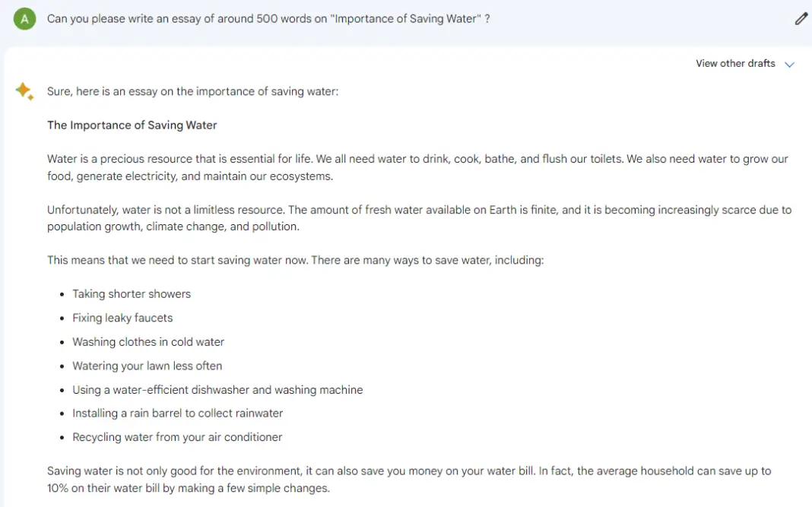Image resolution: width=812 pixels, height=507 pixels.
Task: Click the View other drafts link
Action: pos(734,63)
